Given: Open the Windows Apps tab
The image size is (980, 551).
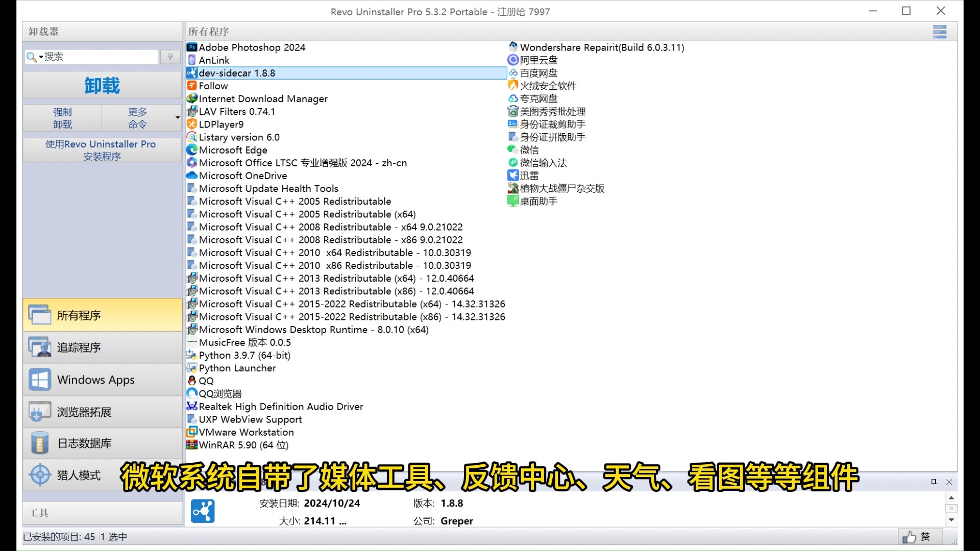Looking at the screenshot, I should 102,380.
